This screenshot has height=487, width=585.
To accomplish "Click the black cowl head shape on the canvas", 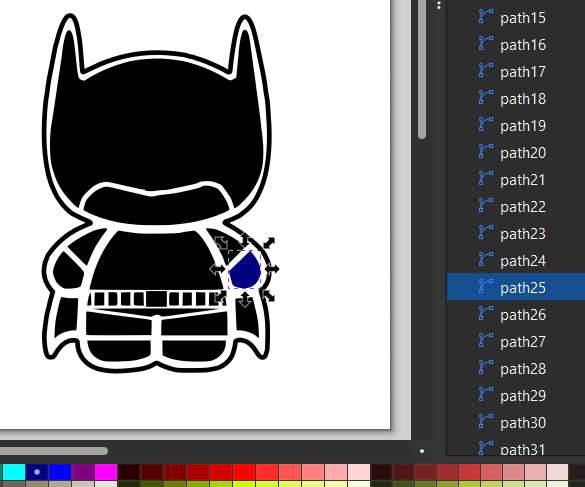I will pyautogui.click(x=157, y=127).
